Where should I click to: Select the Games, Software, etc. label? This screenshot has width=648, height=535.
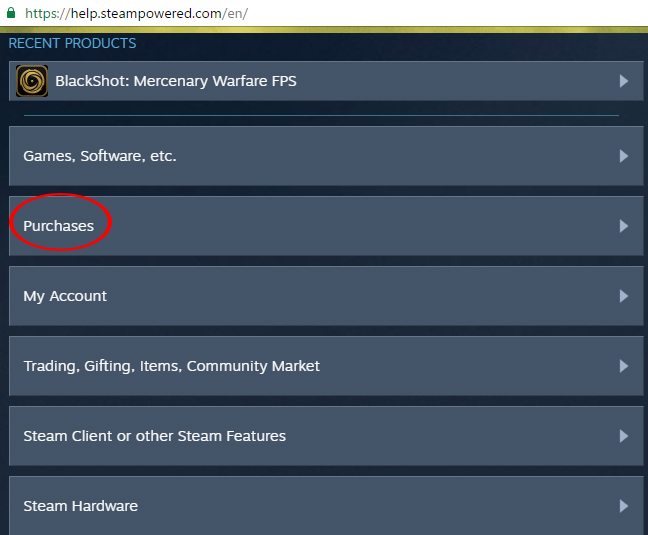[x=100, y=156]
